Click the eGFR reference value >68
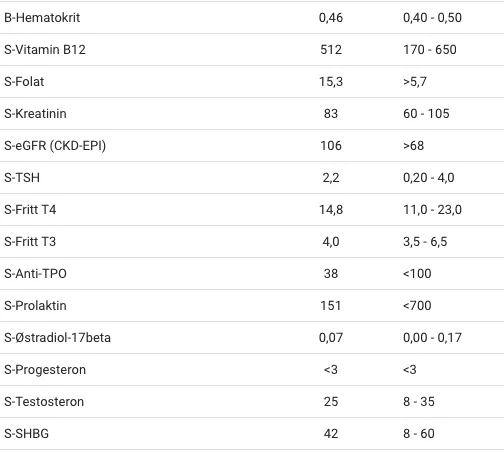 [x=413, y=146]
